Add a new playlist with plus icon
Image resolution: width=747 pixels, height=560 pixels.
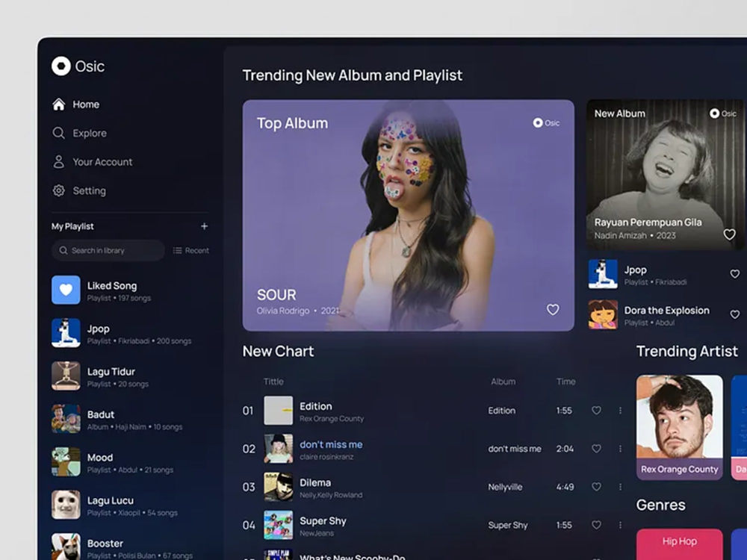coord(204,226)
